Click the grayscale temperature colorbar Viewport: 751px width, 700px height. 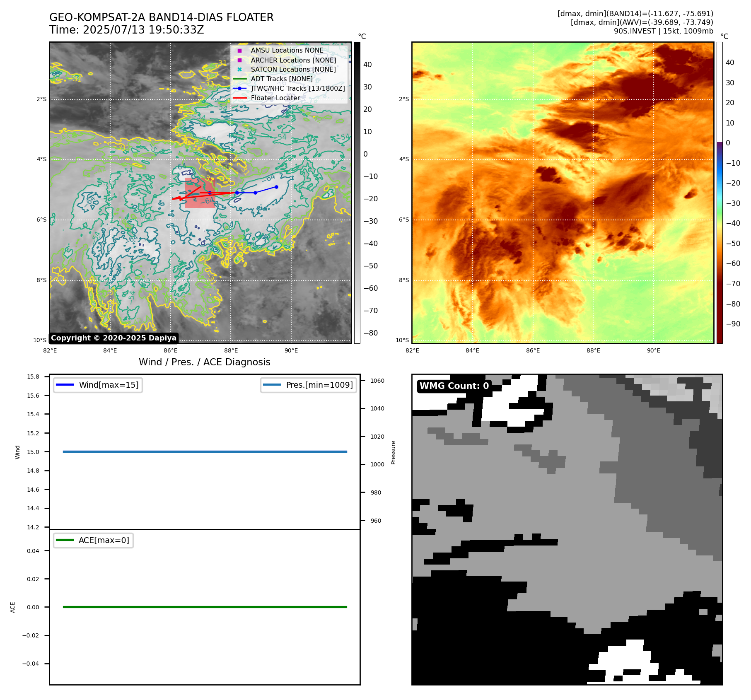(x=357, y=193)
